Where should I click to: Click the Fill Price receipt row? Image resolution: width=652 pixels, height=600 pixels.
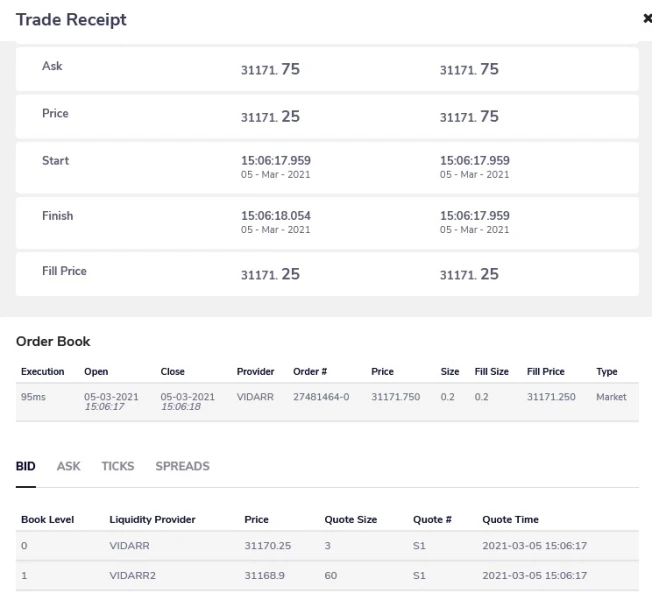pos(327,274)
